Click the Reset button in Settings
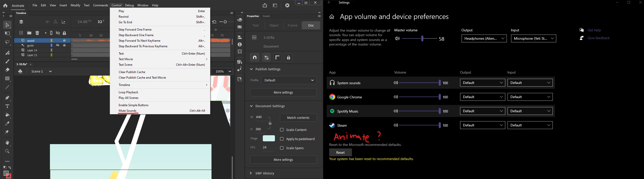This screenshot has width=644, height=179. [340, 152]
